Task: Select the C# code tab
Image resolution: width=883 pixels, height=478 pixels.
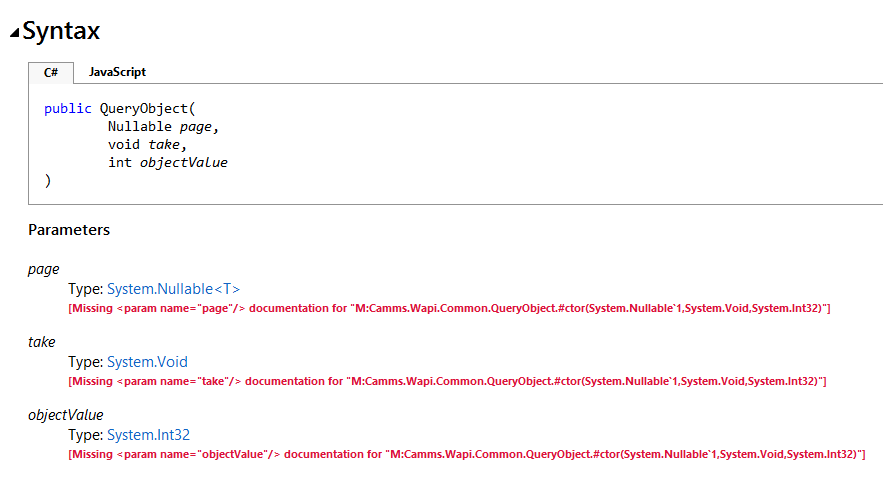Action: coord(51,73)
